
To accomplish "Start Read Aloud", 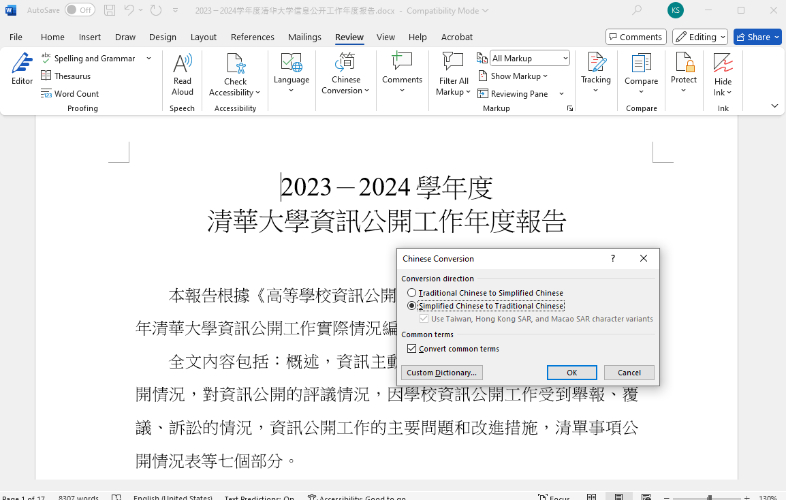I will [x=182, y=74].
